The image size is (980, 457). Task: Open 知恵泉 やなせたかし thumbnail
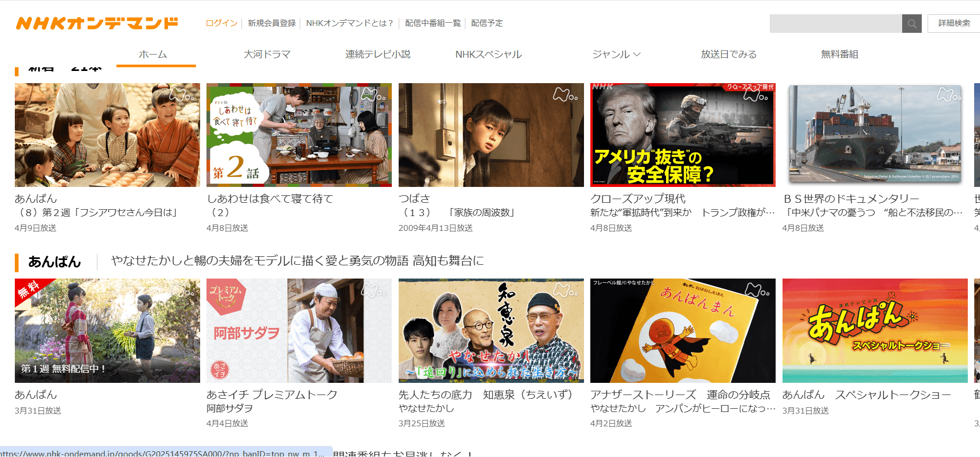point(491,330)
